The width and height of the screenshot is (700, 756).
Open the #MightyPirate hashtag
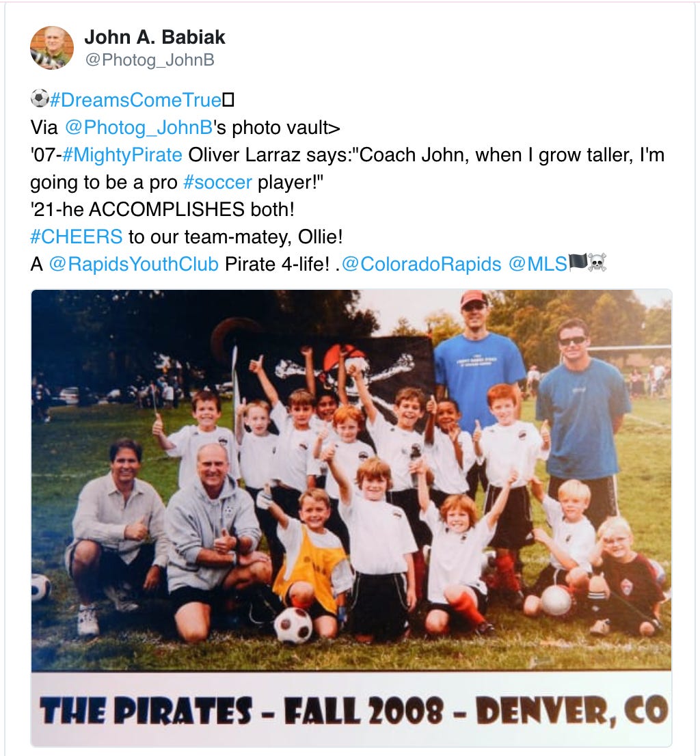pos(122,154)
